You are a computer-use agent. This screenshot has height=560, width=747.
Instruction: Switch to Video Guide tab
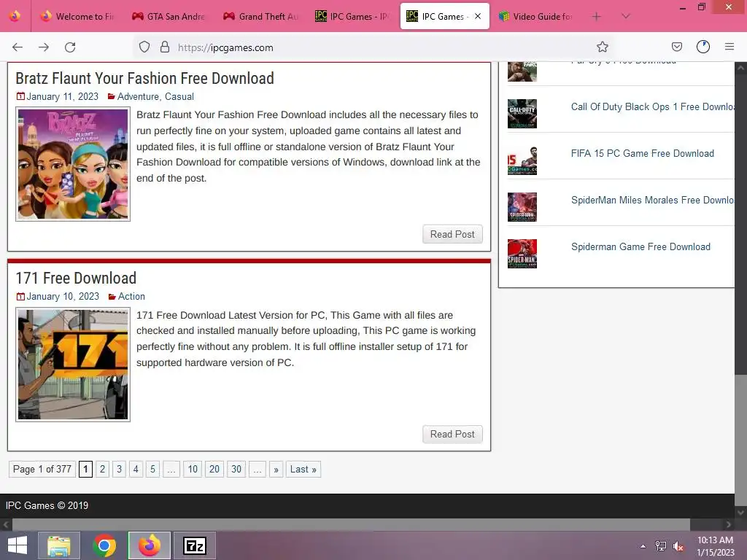(x=535, y=17)
